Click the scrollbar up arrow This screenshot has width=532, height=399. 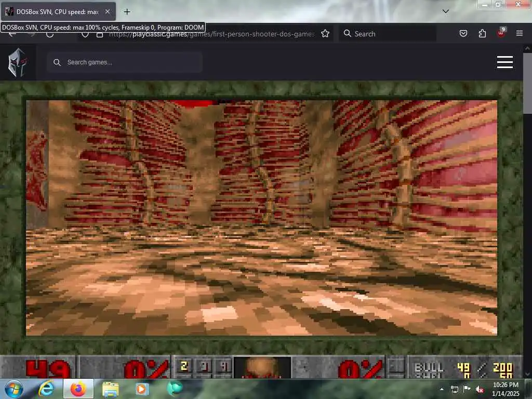pyautogui.click(x=527, y=48)
